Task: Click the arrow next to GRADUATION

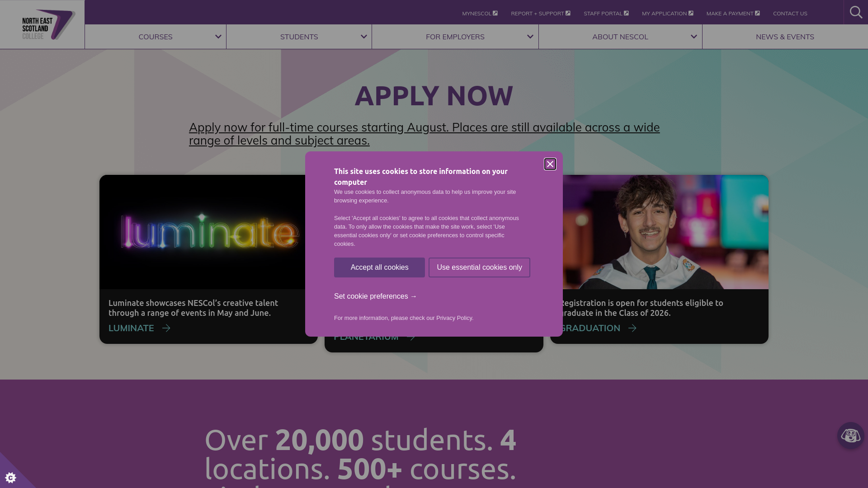Action: click(x=632, y=328)
